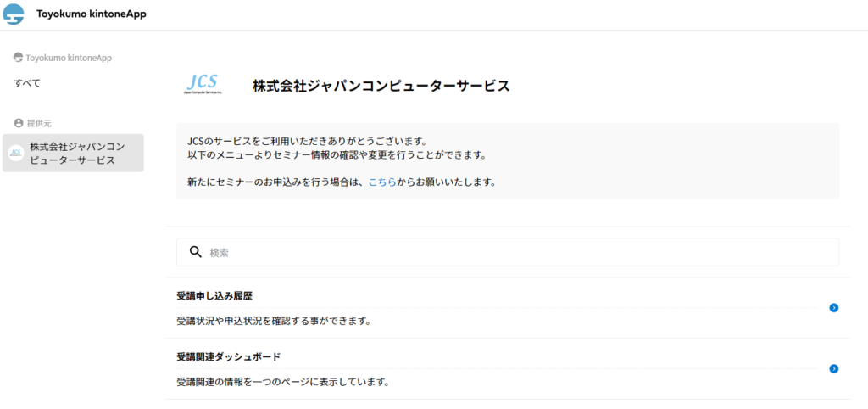Click the line JCSのサービスをご利用いただきありがとうございます。
Screen dimensions: 868x409
pos(307,142)
